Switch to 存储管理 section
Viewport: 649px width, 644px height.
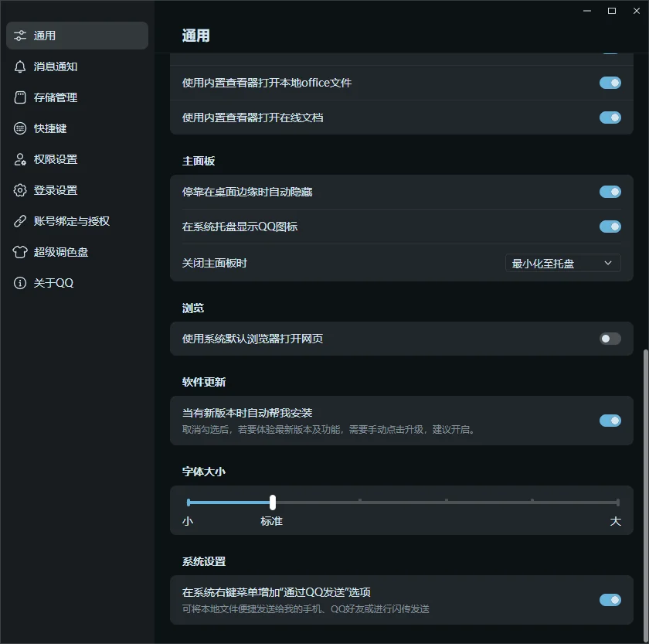coord(77,97)
